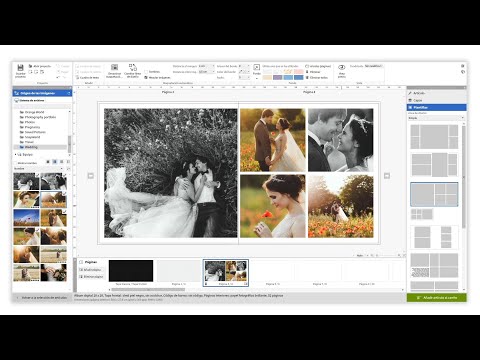
Task: Click the bride smelling red flower photo
Action: [x=273, y=206]
